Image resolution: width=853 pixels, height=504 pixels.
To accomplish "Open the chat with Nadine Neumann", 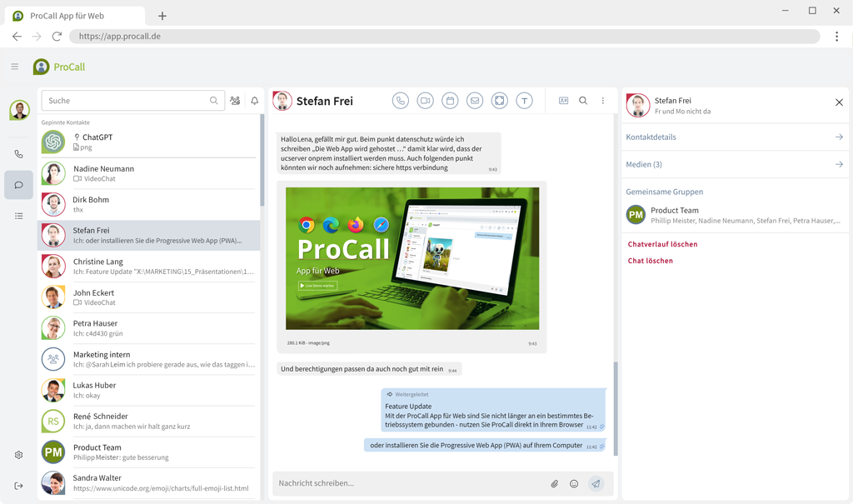I will (148, 173).
